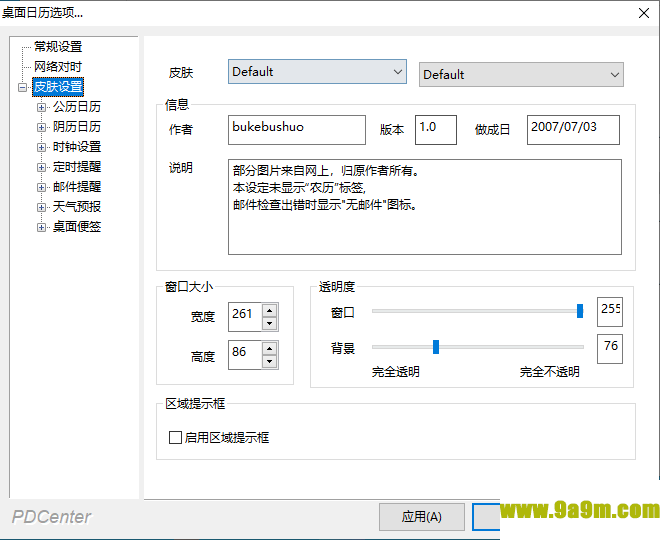Select the 皮肤设置 tree node
Image resolution: width=660 pixels, height=540 pixels.
(58, 87)
